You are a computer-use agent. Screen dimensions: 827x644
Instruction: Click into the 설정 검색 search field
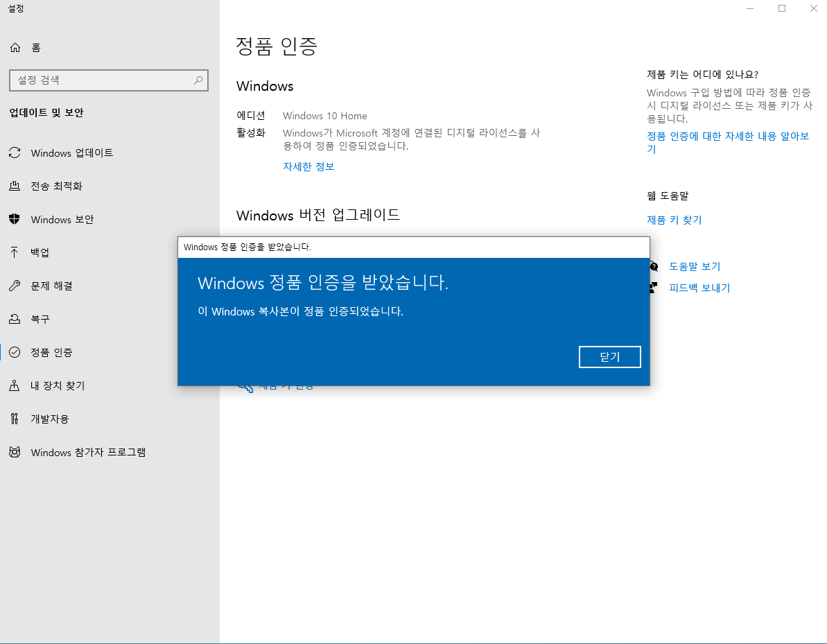pos(109,80)
